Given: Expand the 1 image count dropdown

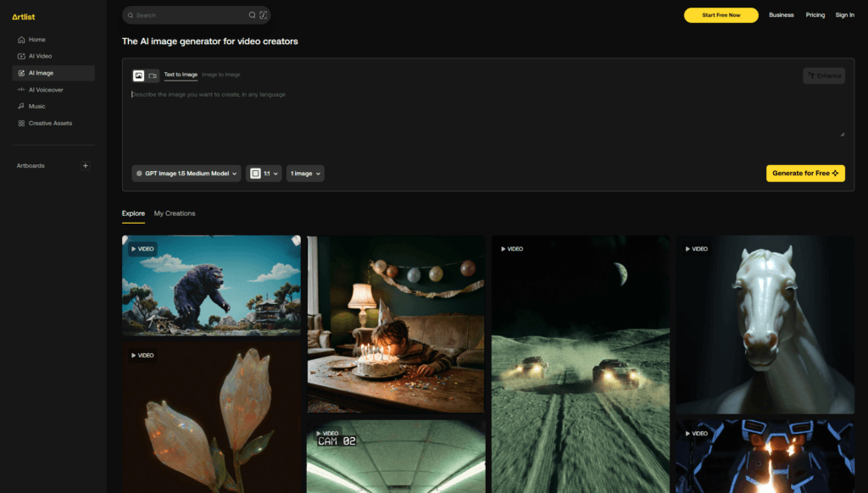Looking at the screenshot, I should (x=305, y=174).
